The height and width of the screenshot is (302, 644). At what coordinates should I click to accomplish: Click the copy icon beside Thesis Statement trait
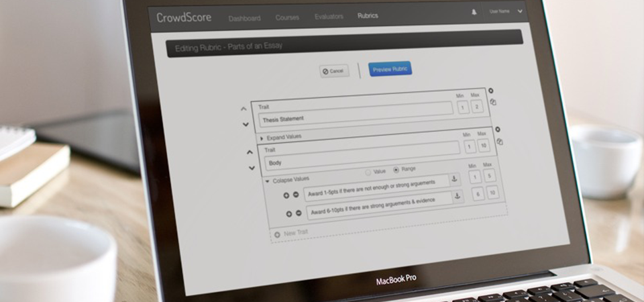pos(493,102)
